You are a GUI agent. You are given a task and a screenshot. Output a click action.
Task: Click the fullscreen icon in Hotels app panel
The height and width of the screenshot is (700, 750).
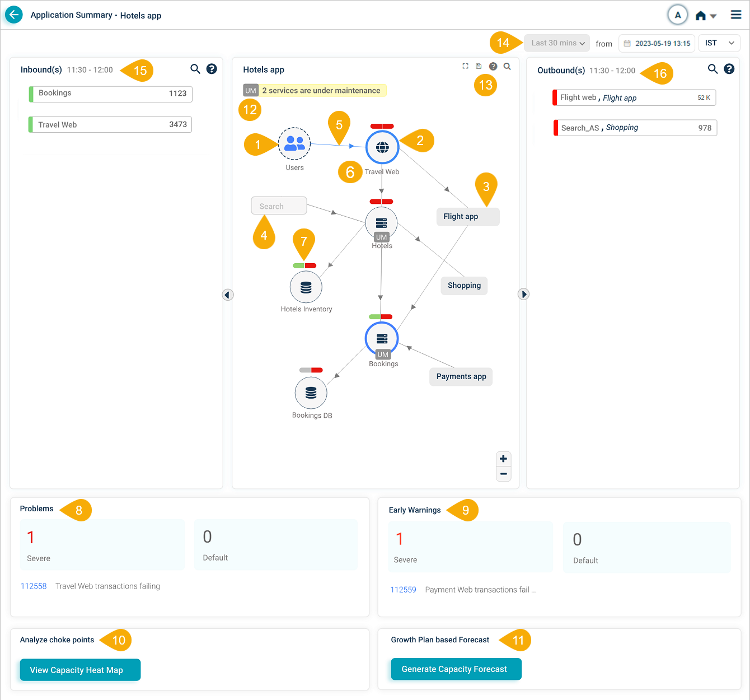tap(465, 66)
